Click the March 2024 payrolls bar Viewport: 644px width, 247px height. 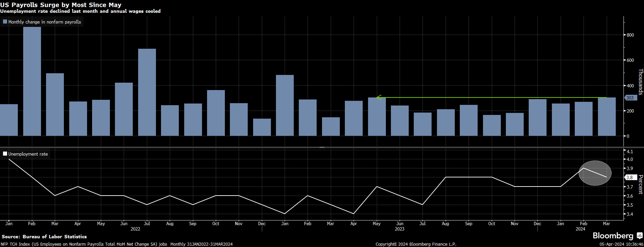click(607, 117)
